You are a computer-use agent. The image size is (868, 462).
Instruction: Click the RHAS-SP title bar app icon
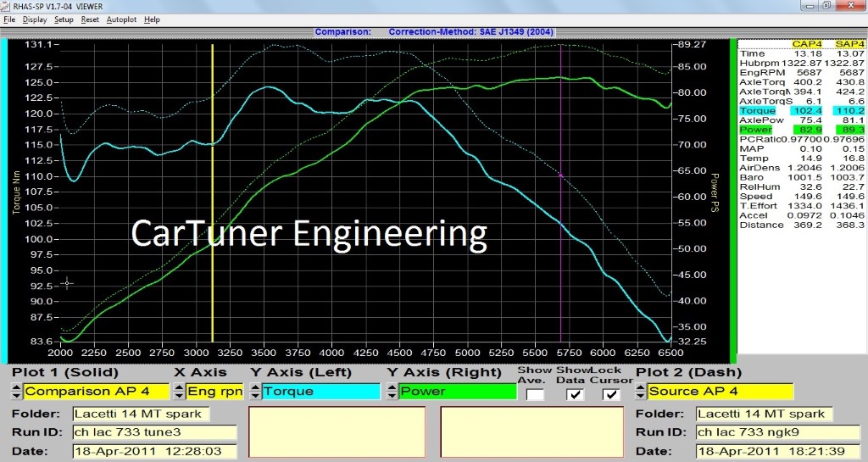(x=7, y=6)
